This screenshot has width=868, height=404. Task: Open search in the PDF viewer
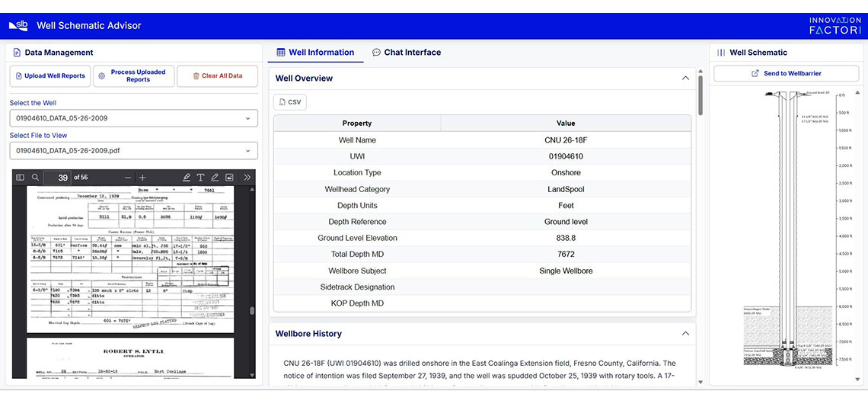click(36, 178)
